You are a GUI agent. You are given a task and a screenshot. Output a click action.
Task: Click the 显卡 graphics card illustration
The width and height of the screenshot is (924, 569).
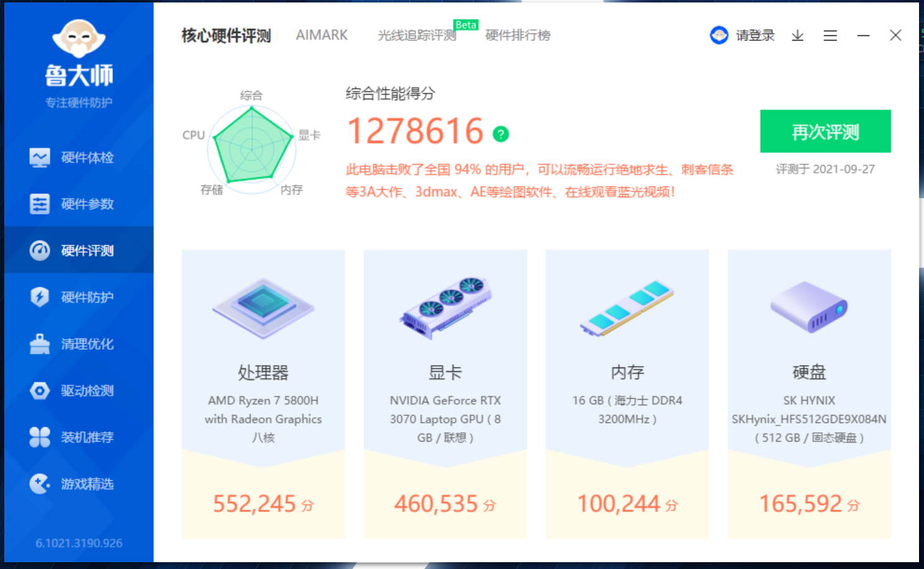tap(445, 308)
